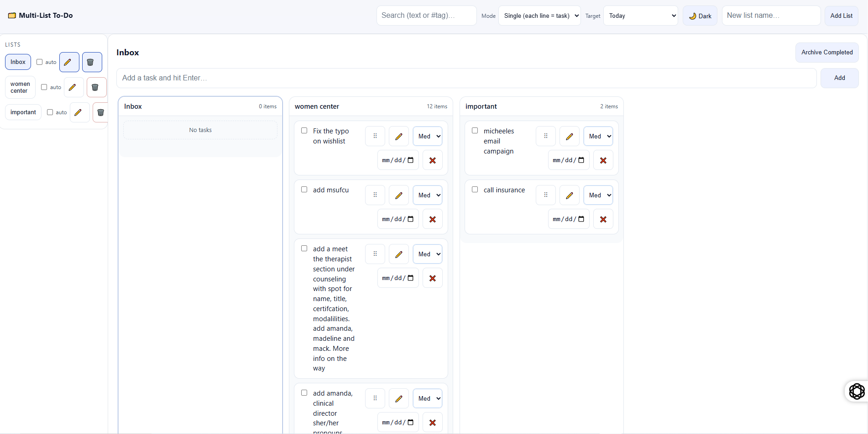Check off Fix the typo on wishlist task
Image resolution: width=868 pixels, height=434 pixels.
point(304,131)
